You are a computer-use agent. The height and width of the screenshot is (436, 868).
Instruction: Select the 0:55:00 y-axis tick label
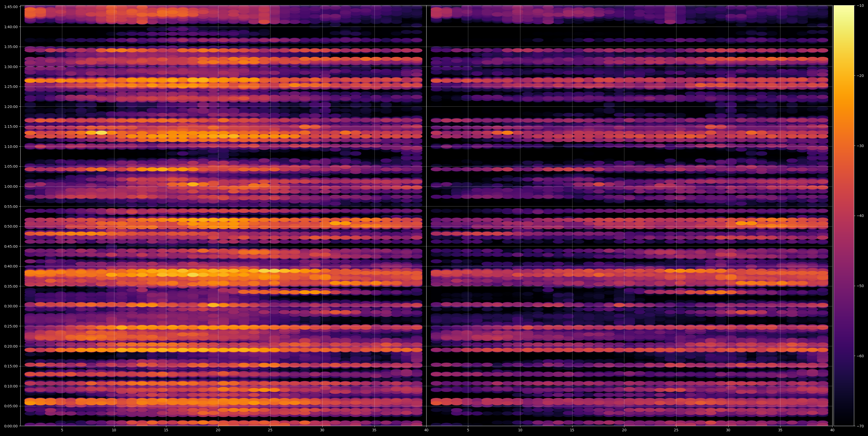click(x=11, y=206)
